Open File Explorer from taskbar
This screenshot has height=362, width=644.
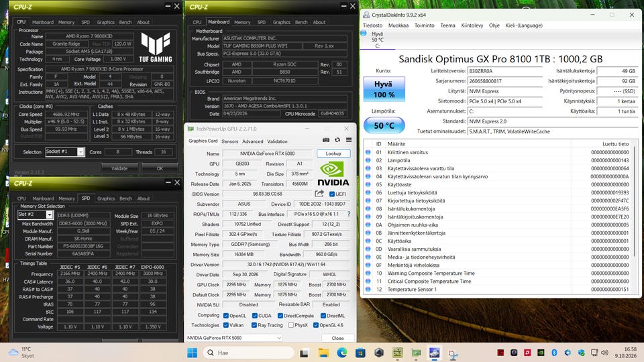click(x=323, y=353)
